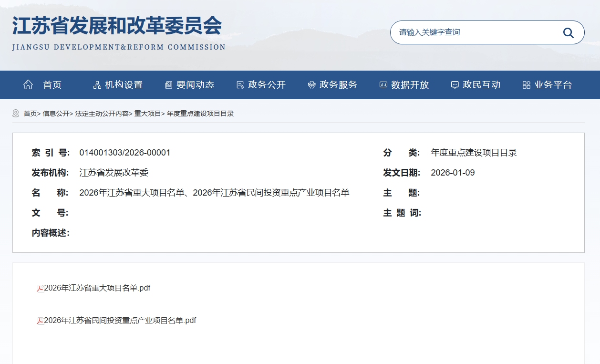Click PDF icon for 江苏省重大项目名单 file

tap(40, 288)
